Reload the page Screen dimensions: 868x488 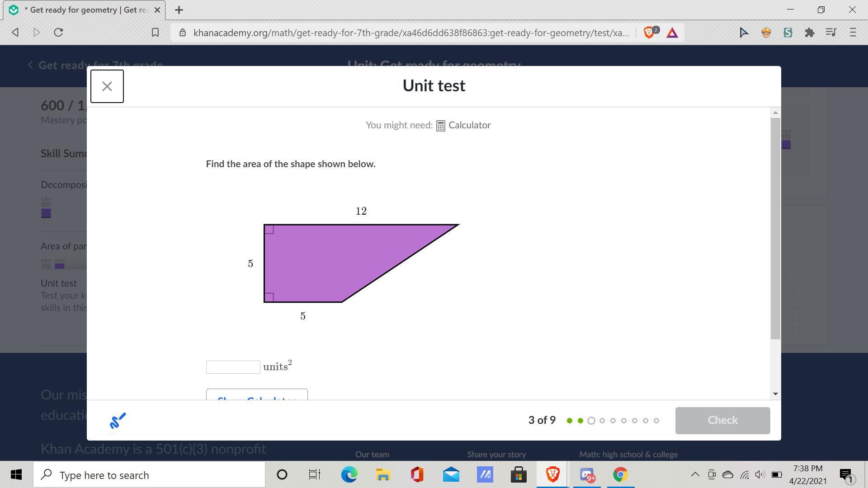(58, 33)
